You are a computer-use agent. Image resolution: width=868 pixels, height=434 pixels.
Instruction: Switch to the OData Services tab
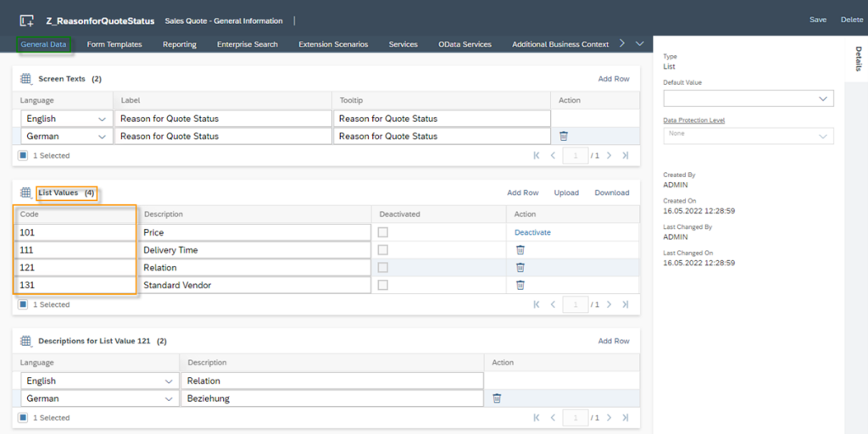coord(465,44)
